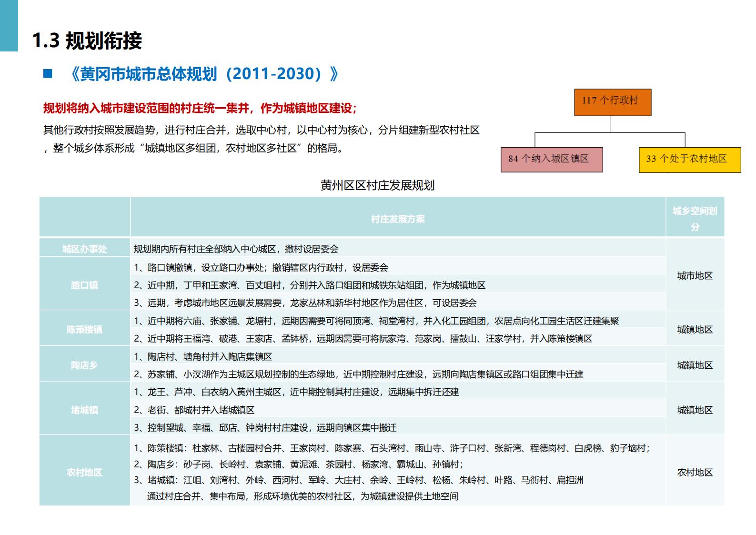Click the column header '城乡空间划分'
The width and height of the screenshot is (756, 535).
pyautogui.click(x=695, y=219)
